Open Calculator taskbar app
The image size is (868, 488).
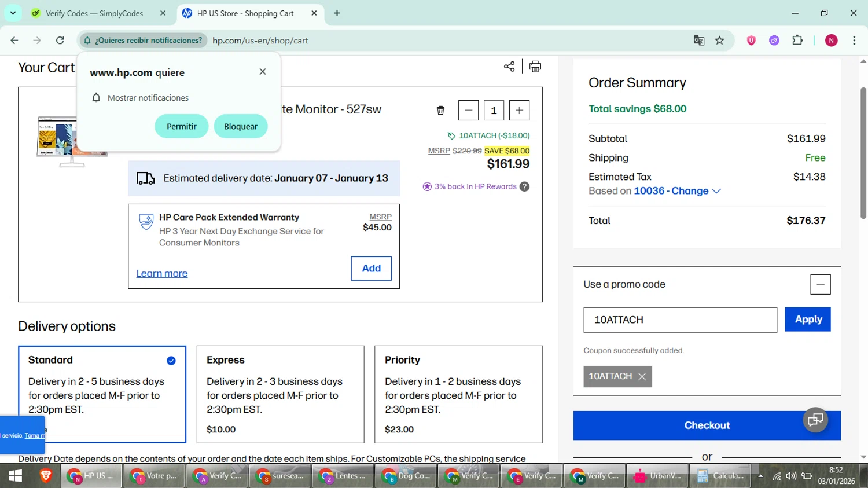(x=720, y=476)
